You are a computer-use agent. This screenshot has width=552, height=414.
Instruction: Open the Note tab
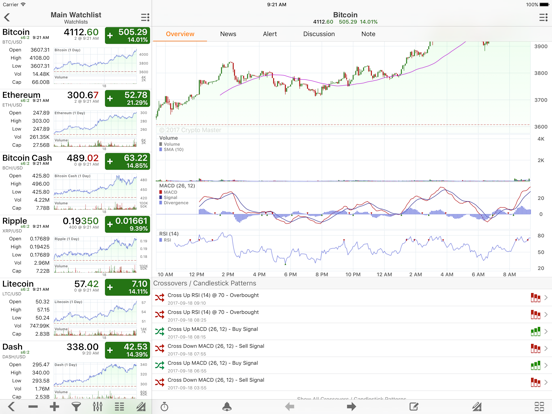368,34
